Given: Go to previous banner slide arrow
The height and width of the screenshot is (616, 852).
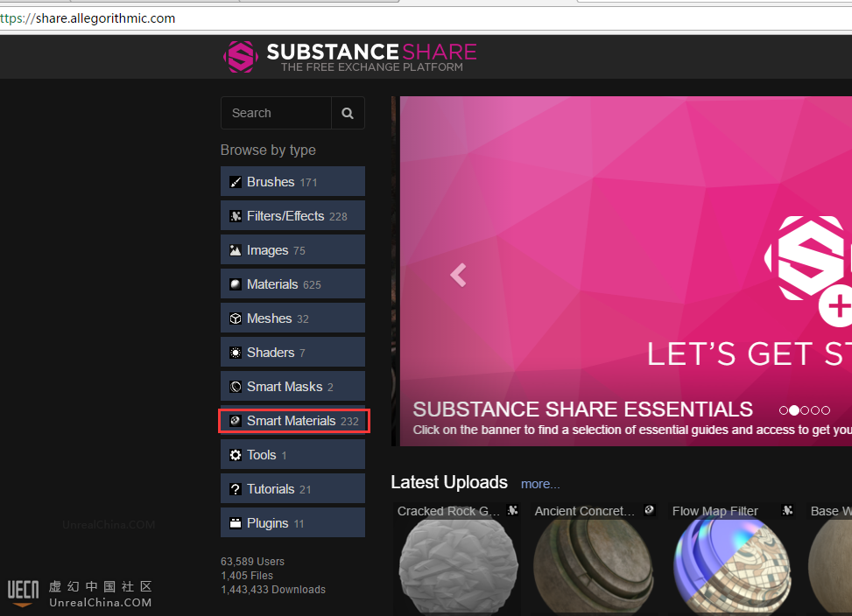Looking at the screenshot, I should click(x=458, y=275).
